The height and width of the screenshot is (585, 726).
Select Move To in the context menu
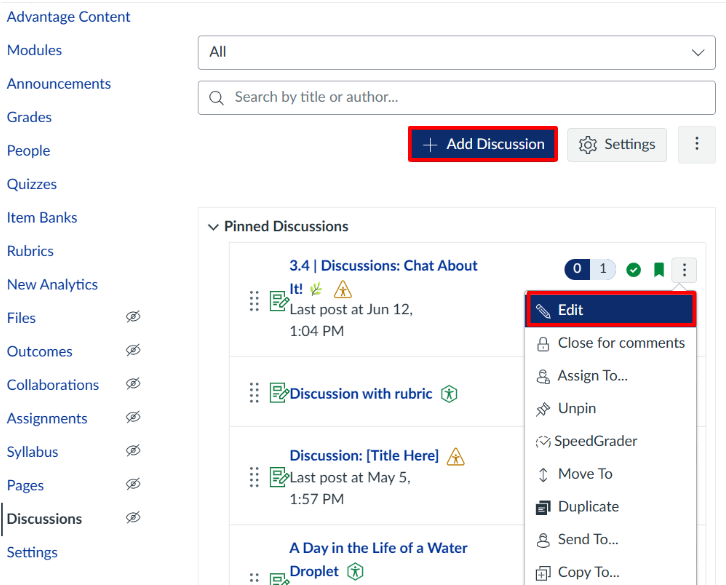585,474
